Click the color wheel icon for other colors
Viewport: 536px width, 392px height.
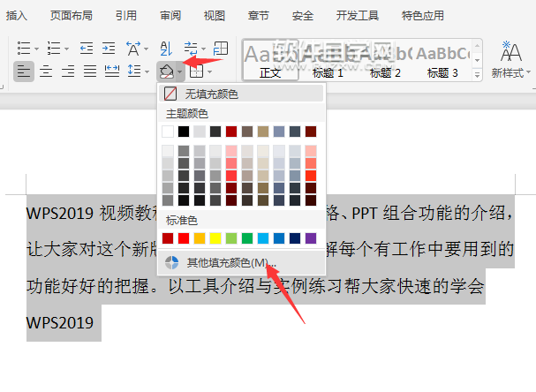click(171, 262)
